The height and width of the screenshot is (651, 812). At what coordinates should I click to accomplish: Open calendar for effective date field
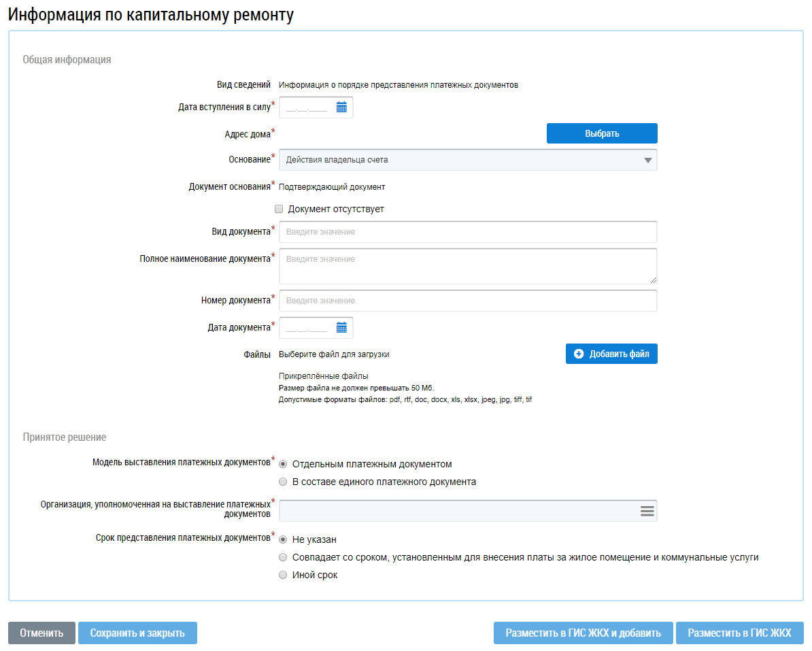pos(341,107)
